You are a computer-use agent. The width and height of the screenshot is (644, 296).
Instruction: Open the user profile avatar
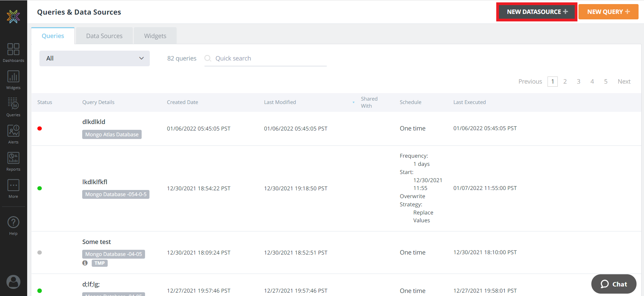[x=13, y=282]
